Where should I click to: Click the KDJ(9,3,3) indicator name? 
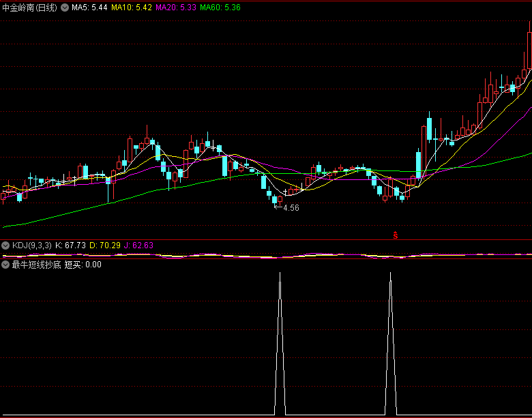pos(32,245)
